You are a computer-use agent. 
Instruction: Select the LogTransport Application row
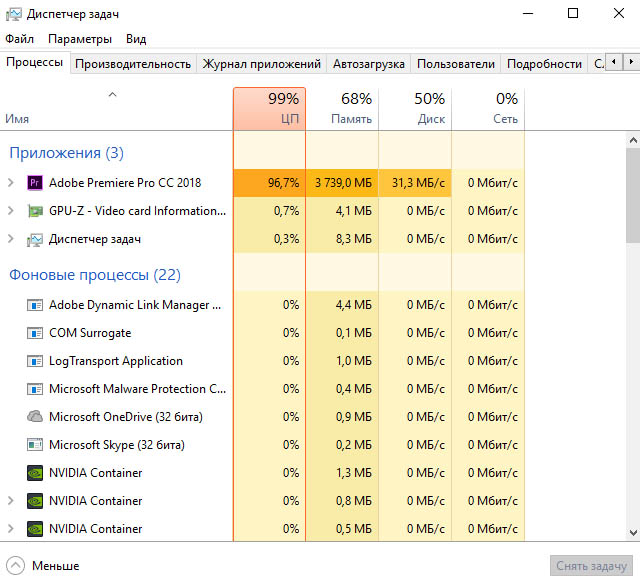[x=262, y=361]
